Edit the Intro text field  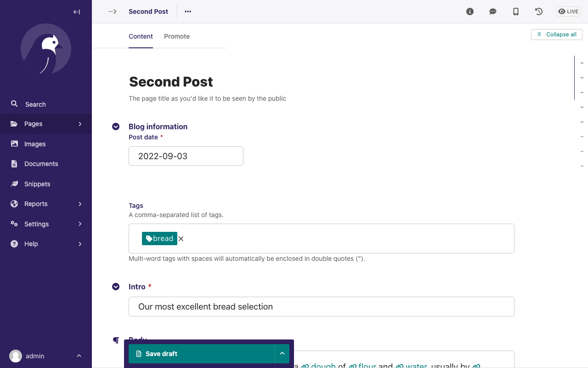click(x=322, y=306)
